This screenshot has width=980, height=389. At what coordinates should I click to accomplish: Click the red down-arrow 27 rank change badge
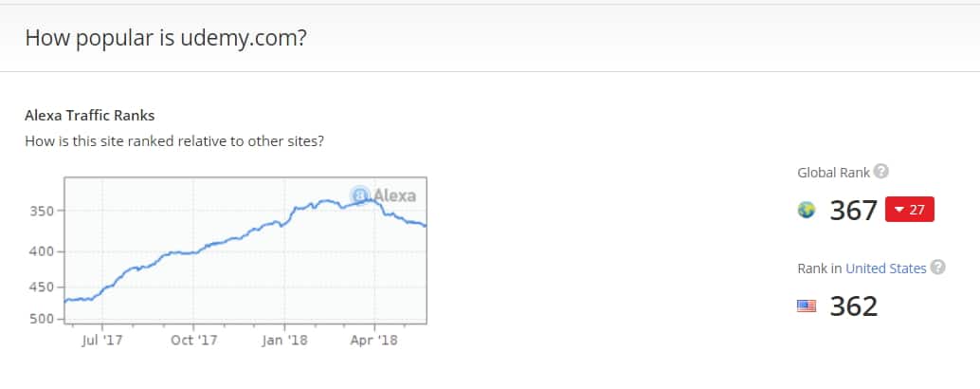point(909,210)
